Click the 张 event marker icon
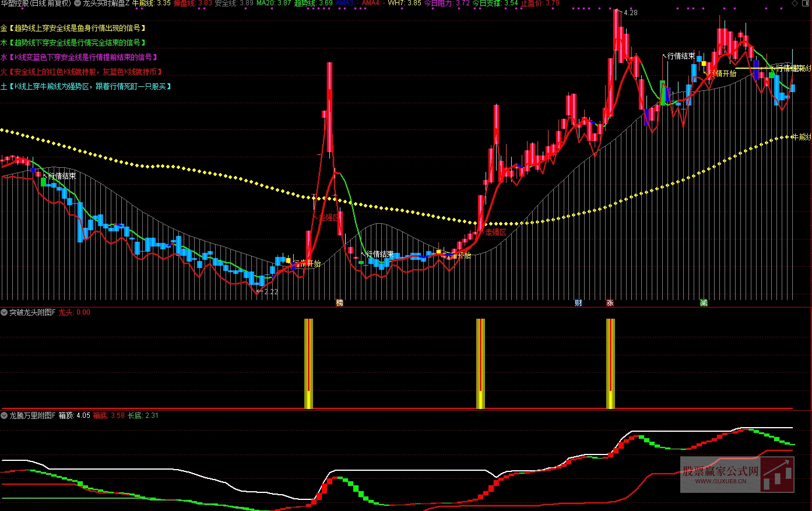Screen dimensions: 812x511 pyautogui.click(x=610, y=302)
